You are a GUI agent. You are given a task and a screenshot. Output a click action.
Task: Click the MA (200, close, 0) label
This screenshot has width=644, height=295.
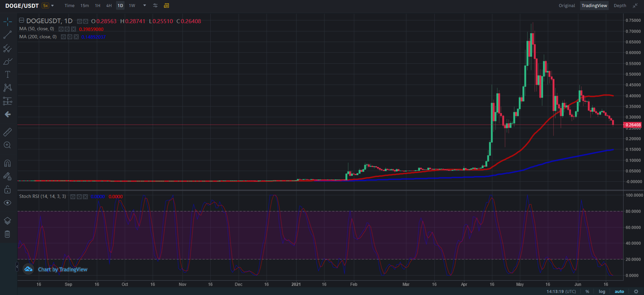coord(38,37)
